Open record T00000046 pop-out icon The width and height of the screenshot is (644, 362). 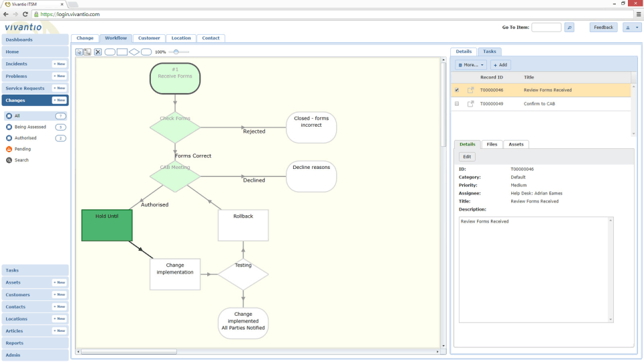[x=471, y=90]
